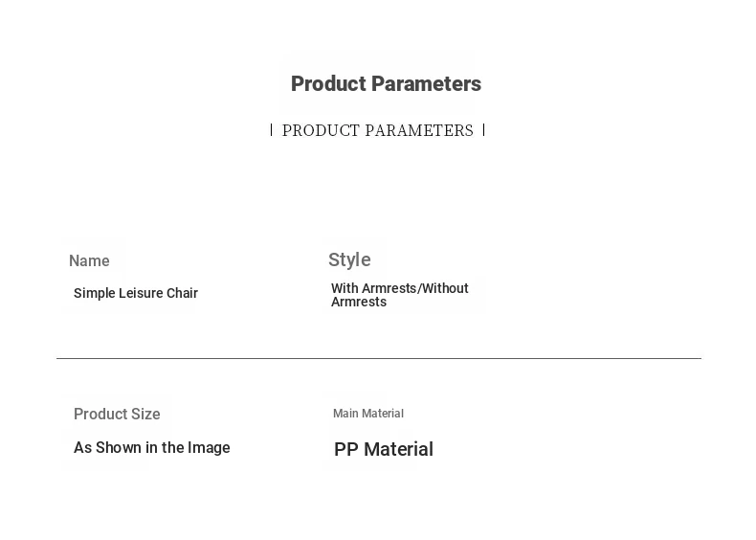Click the word Size in Product Size
The image size is (756, 540).
pos(145,415)
